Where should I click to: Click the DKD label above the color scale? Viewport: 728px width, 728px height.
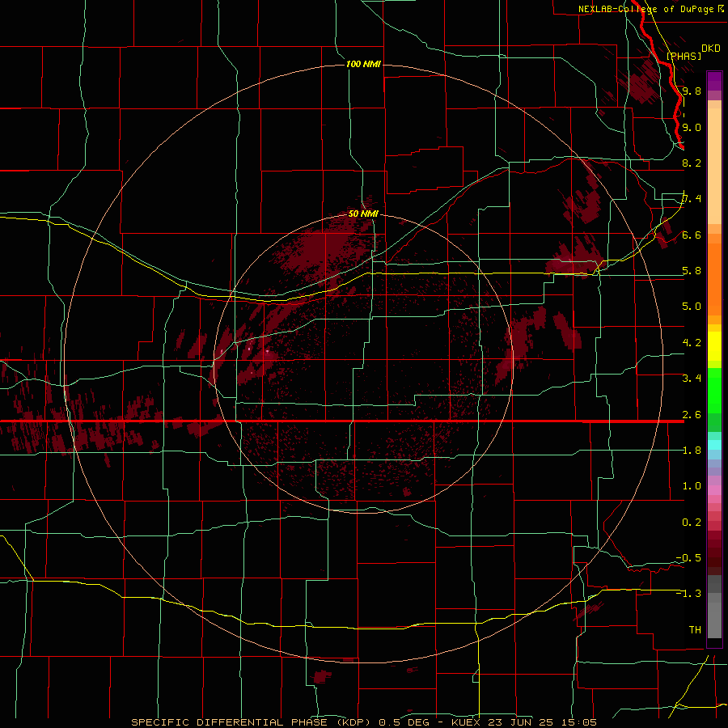tap(711, 49)
